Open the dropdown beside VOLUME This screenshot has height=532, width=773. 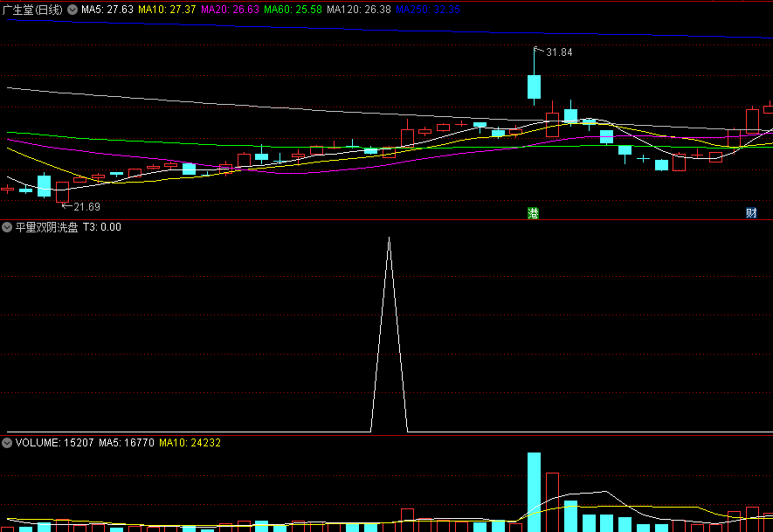[x=7, y=443]
